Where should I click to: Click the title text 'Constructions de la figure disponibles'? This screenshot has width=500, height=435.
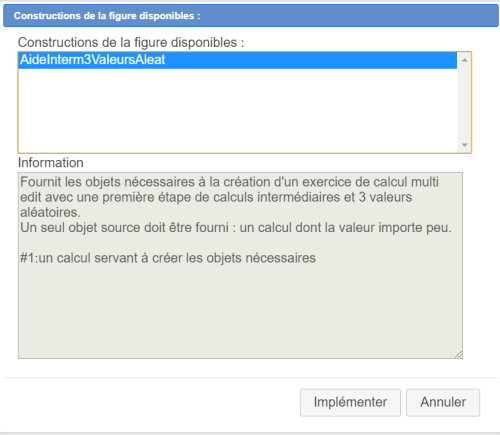(107, 16)
